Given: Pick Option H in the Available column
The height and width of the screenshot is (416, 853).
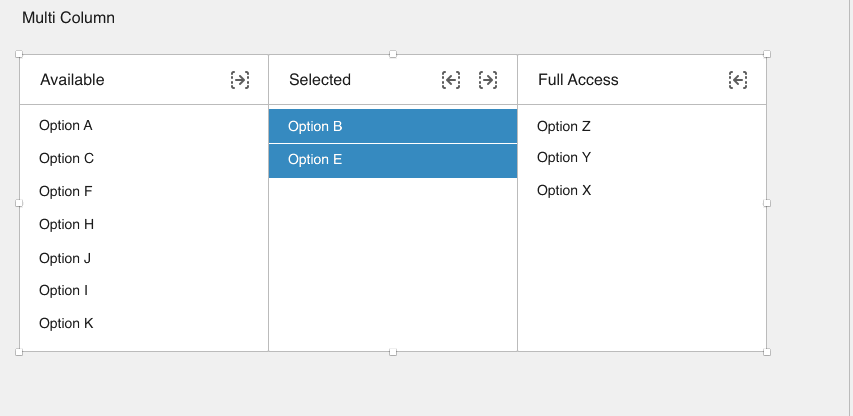Looking at the screenshot, I should 144,225.
